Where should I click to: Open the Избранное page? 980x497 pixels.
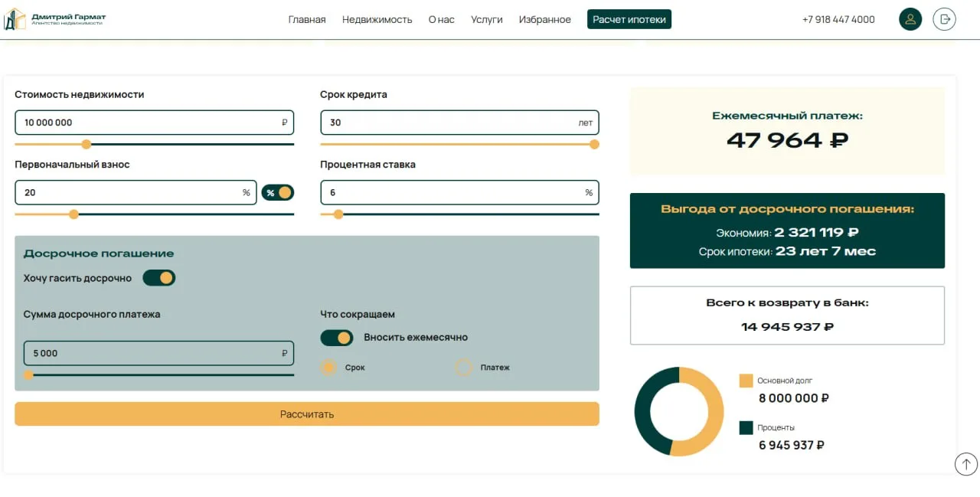[x=545, y=20]
